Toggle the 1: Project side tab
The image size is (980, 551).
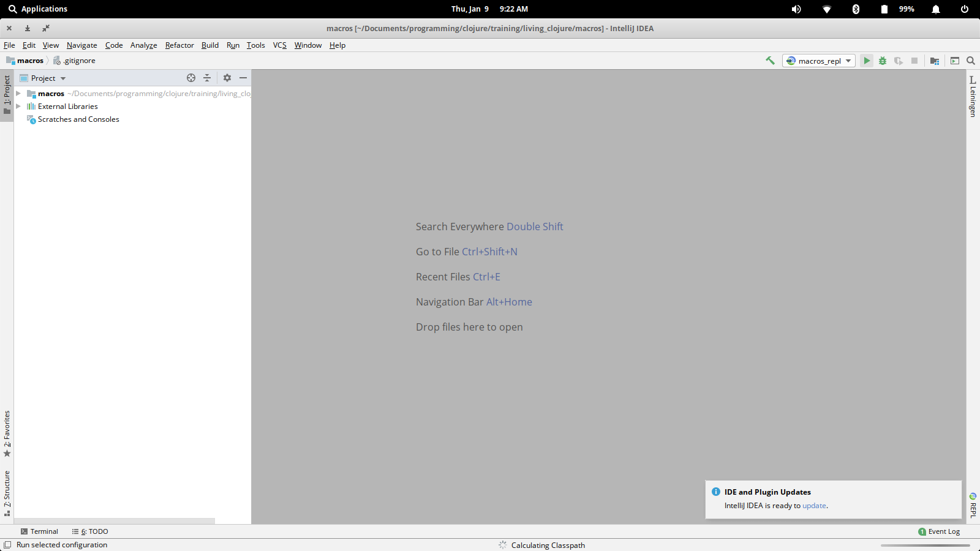[7, 95]
